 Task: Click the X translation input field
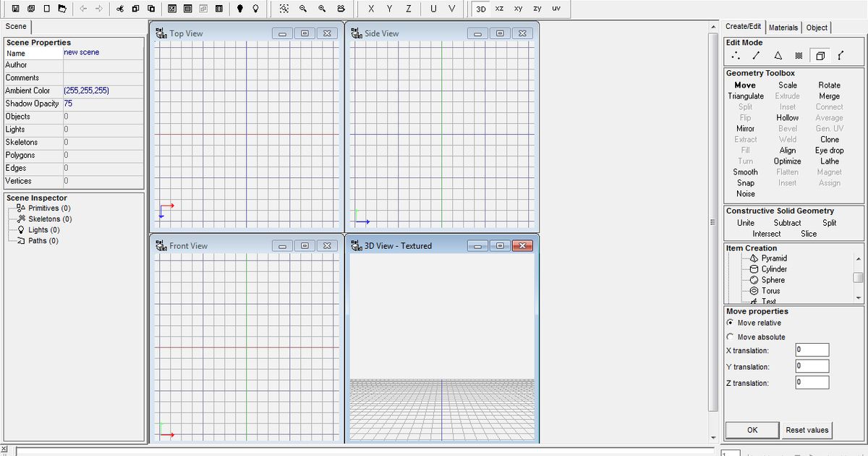pyautogui.click(x=812, y=350)
